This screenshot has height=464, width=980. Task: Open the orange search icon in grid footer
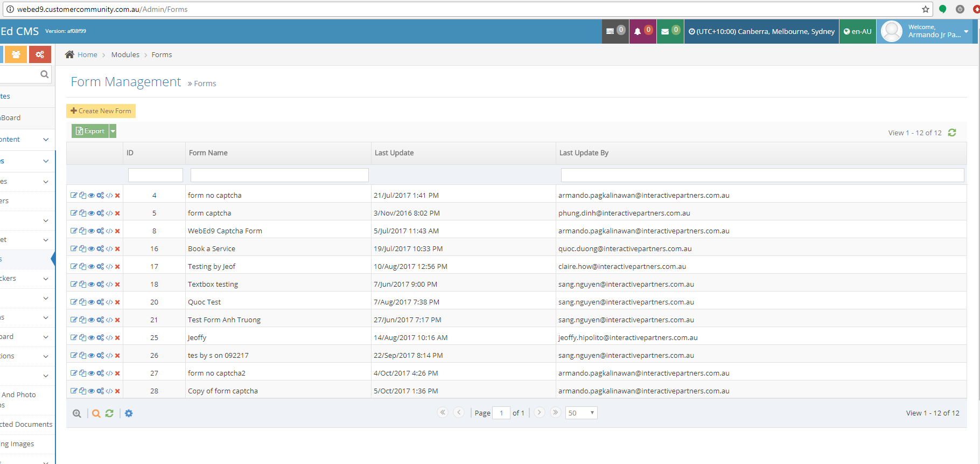click(96, 413)
